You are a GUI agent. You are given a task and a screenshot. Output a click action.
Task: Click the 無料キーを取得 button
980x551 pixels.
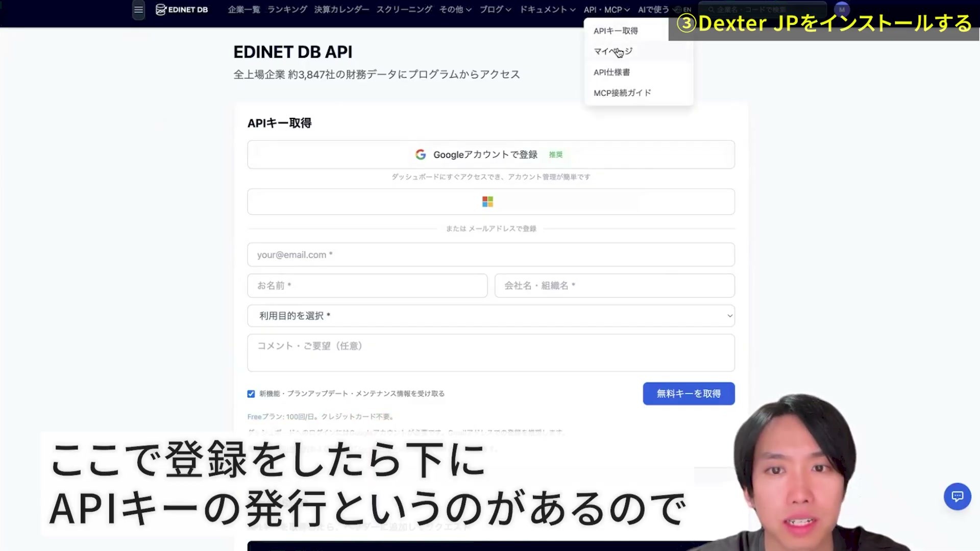(x=689, y=394)
